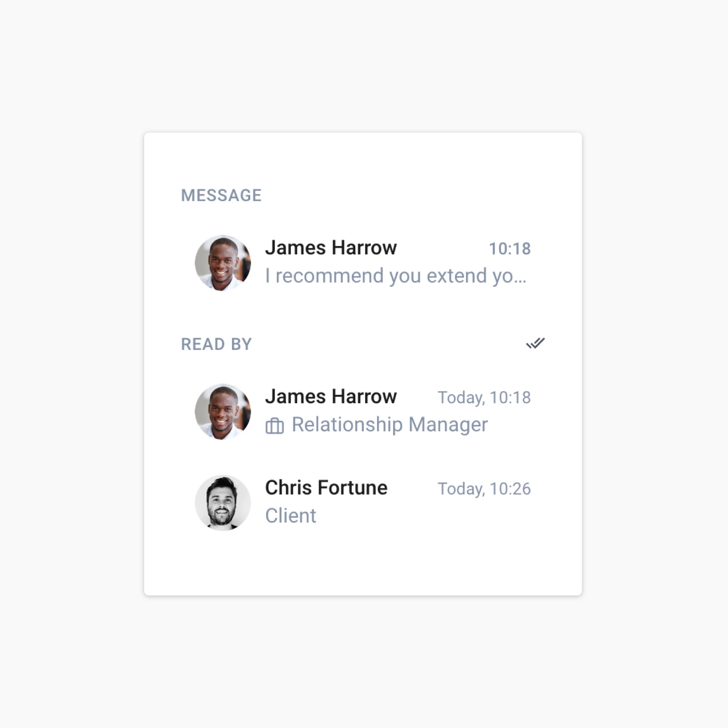728x728 pixels.
Task: Open Chris Fortune's profile photo
Action: 223,503
